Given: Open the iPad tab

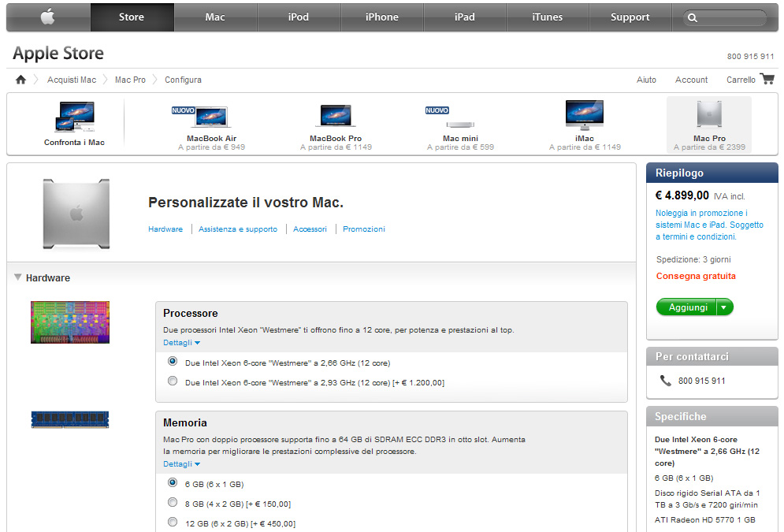Looking at the screenshot, I should tap(465, 17).
